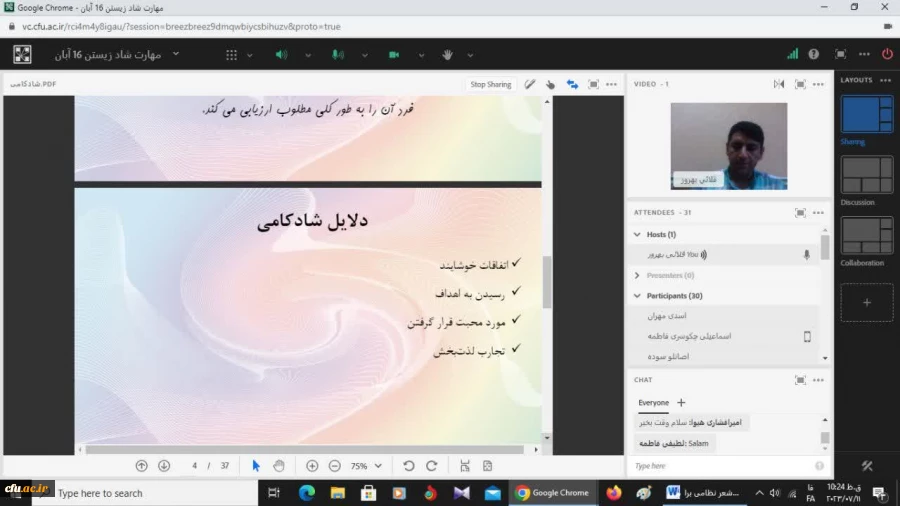The width and height of the screenshot is (900, 506).
Task: Toggle full screen meeting icon in top bar
Action: [x=840, y=54]
